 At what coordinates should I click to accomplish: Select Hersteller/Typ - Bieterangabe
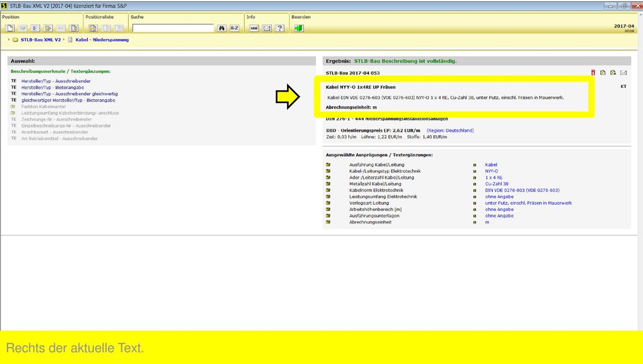(53, 87)
